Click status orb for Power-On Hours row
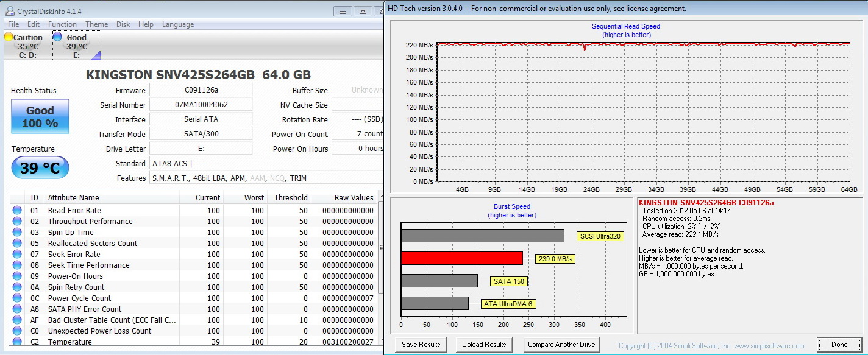This screenshot has width=868, height=355. click(x=17, y=276)
